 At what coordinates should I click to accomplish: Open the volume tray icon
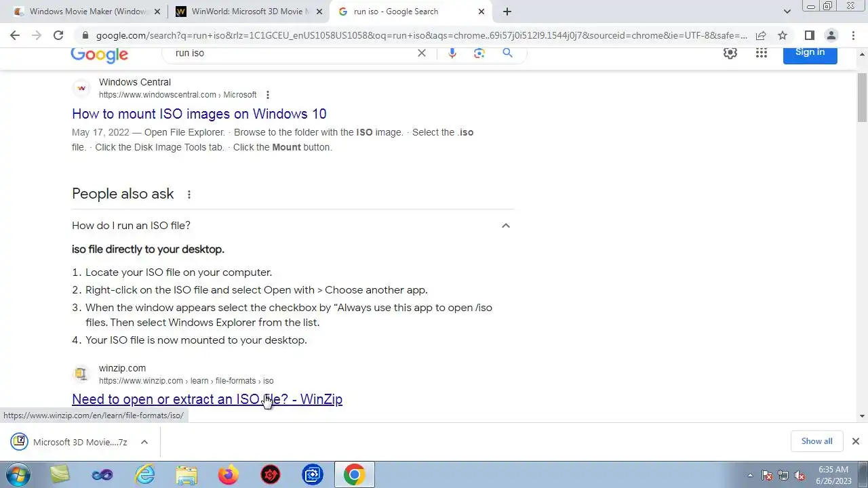[800, 475]
